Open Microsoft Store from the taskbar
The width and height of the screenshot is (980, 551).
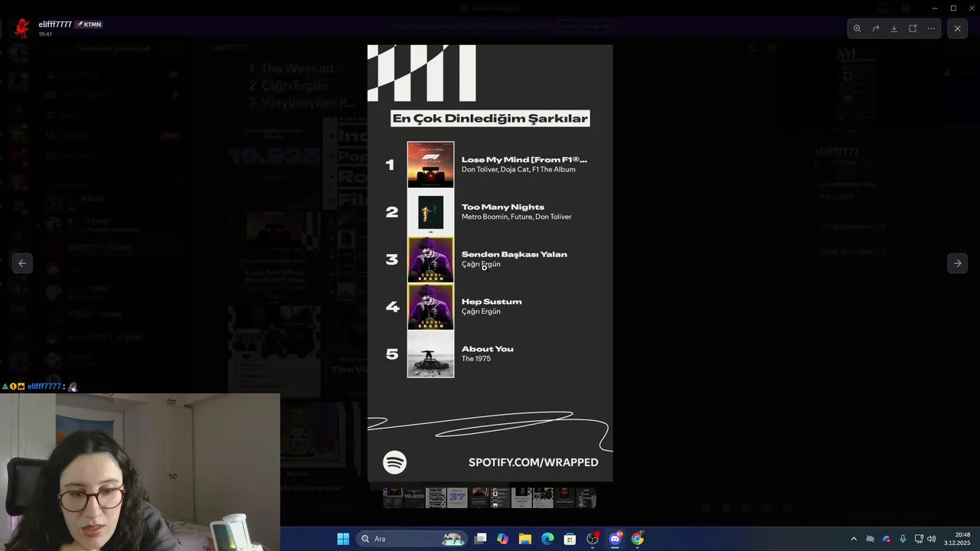tap(570, 539)
